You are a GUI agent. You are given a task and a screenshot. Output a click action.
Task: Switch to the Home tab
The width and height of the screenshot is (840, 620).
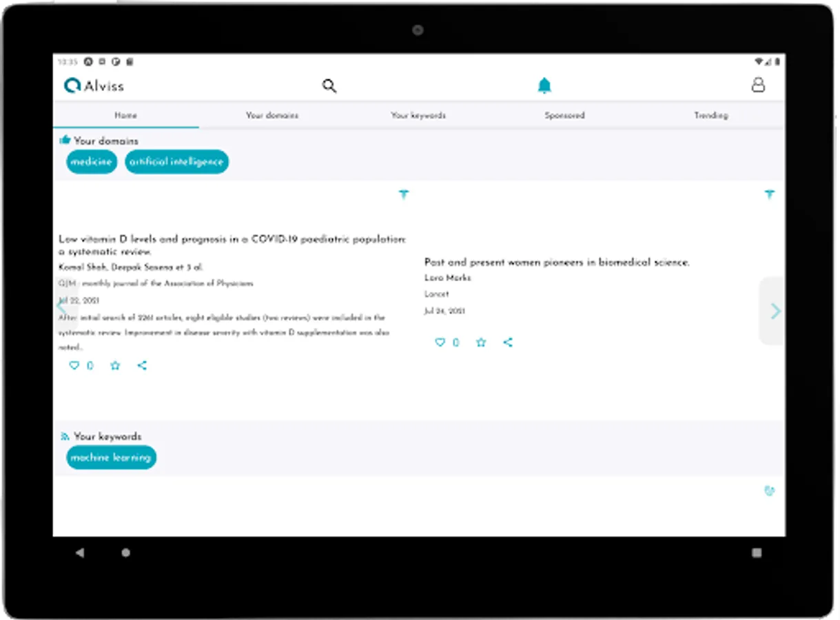coord(126,116)
